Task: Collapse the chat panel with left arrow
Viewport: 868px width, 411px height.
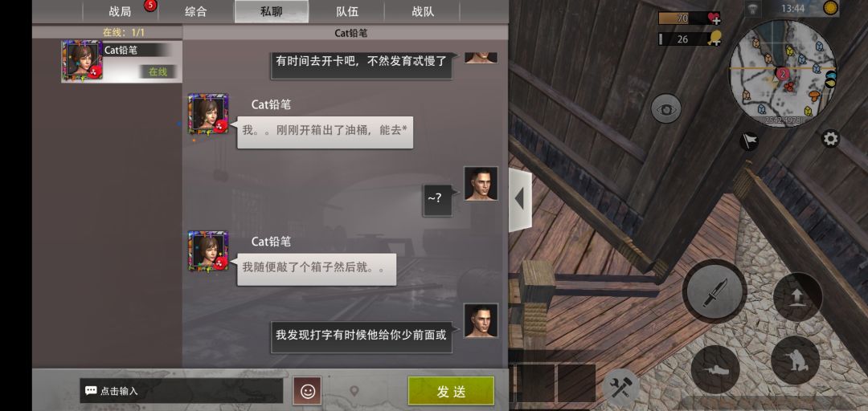Action: coord(520,198)
